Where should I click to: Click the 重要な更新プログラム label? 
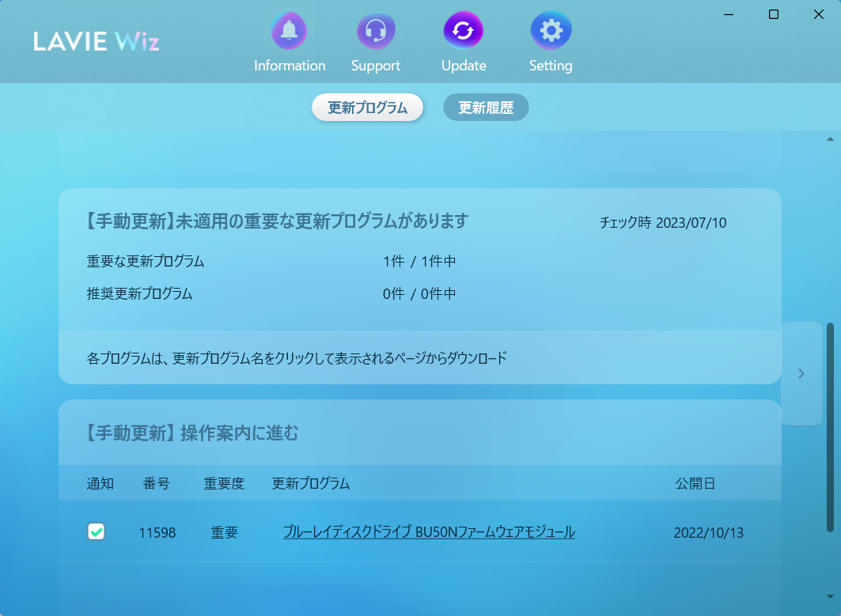[146, 261]
